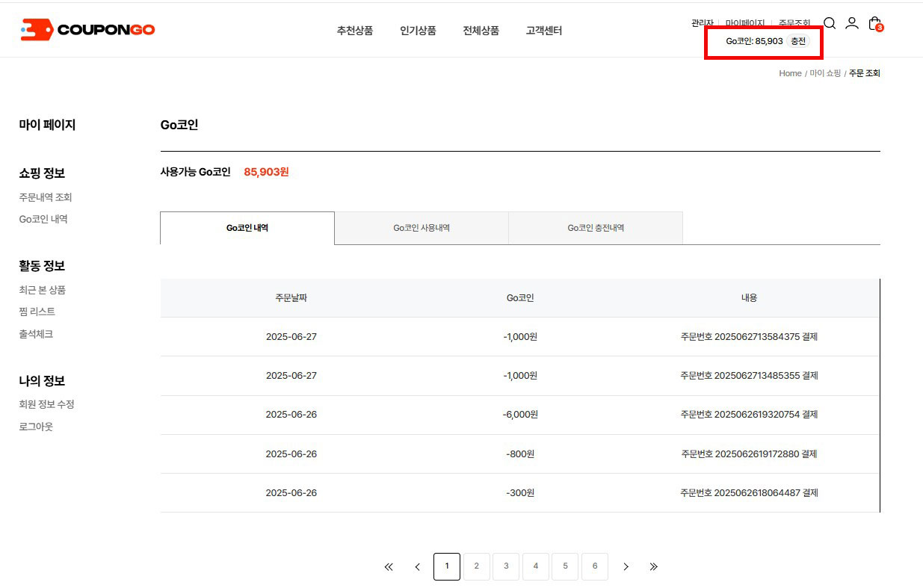Open 추천상품 menu
Screen dimensions: 923x588
355,31
